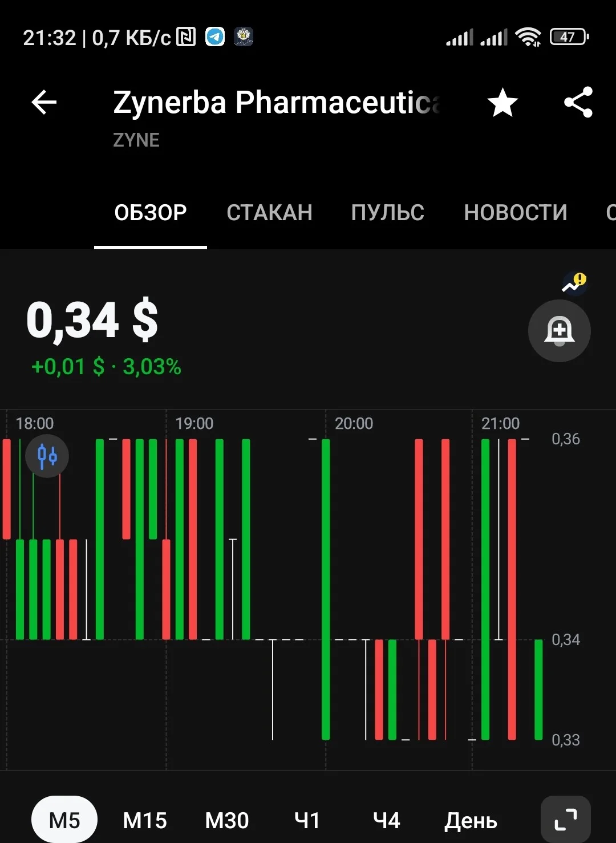Screen dimensions: 616x843
Task: Open the candlestick chart type icon
Action: tap(47, 456)
